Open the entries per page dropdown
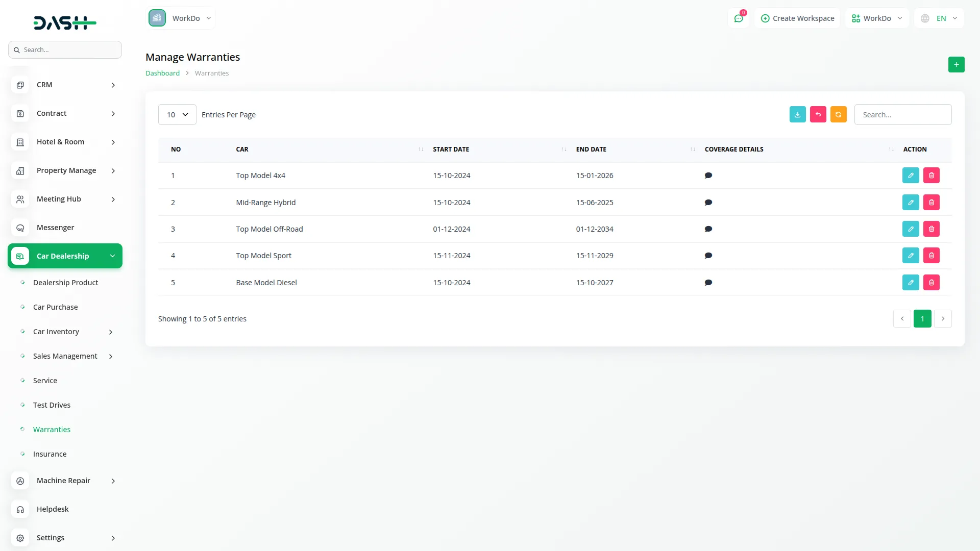980x551 pixels. (x=177, y=115)
